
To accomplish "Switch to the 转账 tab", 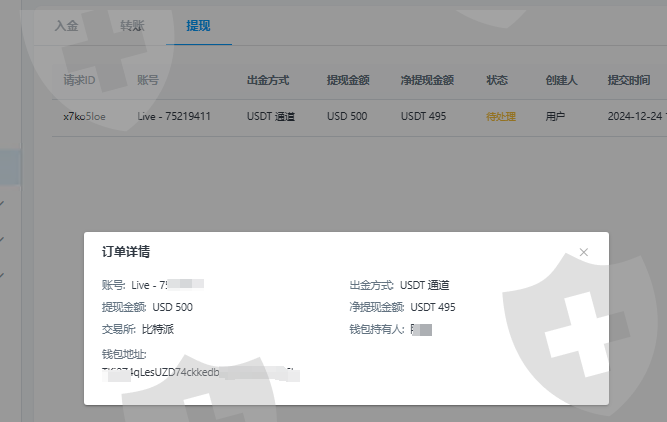I will (x=131, y=25).
